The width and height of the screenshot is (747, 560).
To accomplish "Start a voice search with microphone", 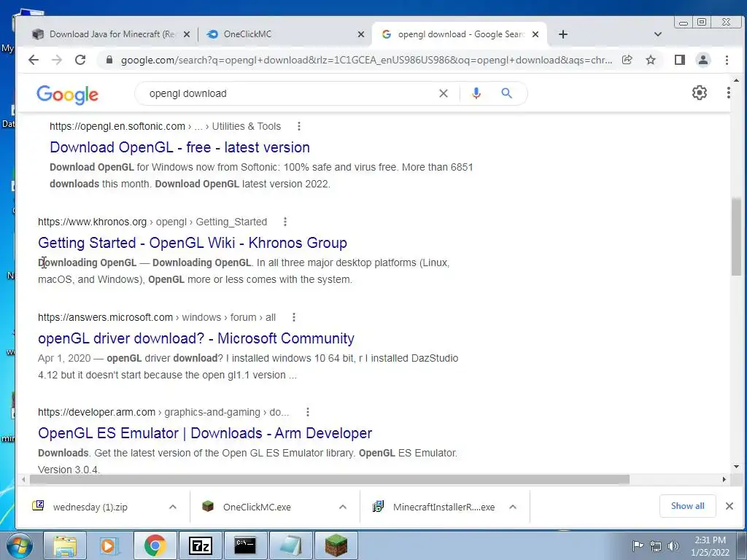I will (x=476, y=93).
